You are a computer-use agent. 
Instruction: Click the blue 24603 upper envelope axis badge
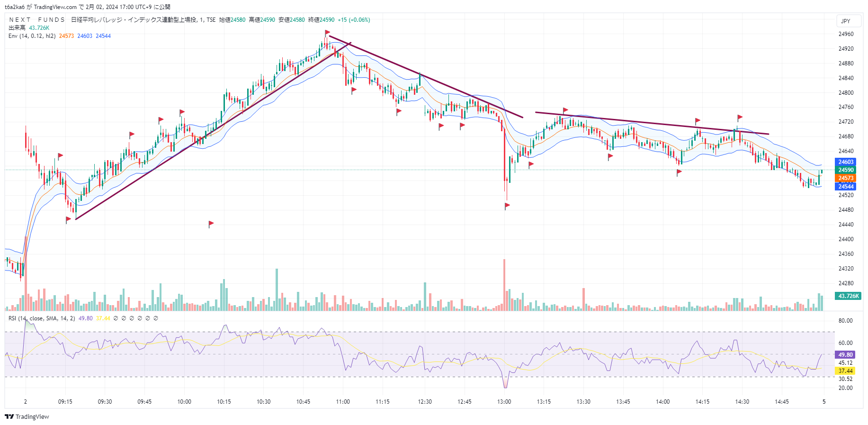[846, 162]
